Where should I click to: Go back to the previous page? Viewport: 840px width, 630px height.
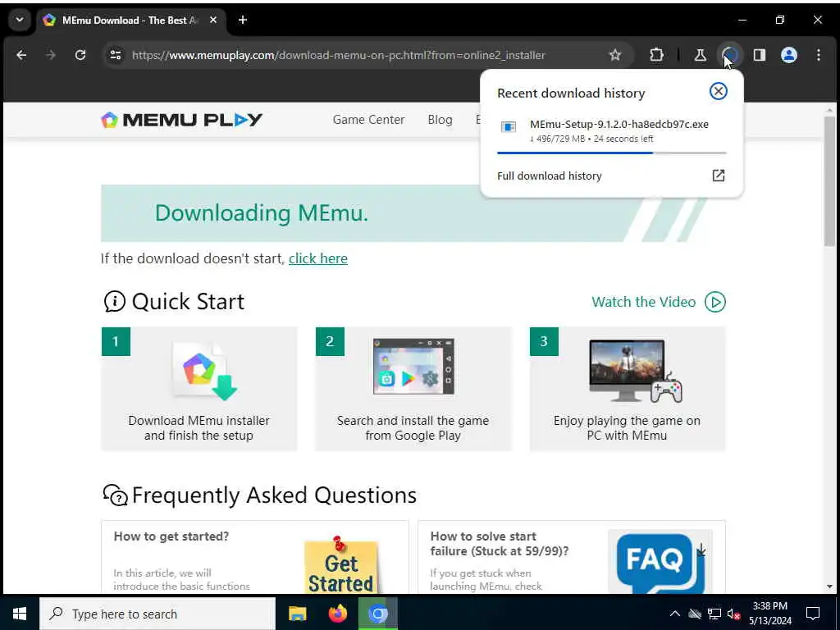click(x=21, y=55)
